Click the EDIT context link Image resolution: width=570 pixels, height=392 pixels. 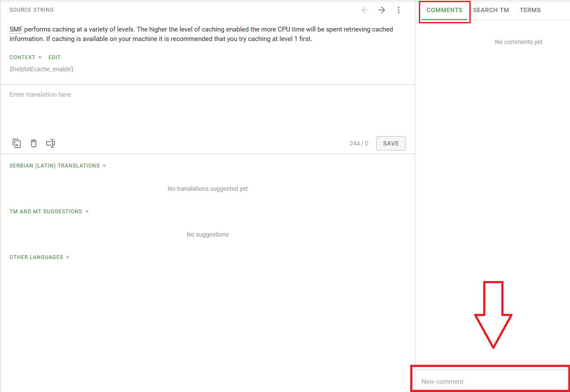click(54, 57)
